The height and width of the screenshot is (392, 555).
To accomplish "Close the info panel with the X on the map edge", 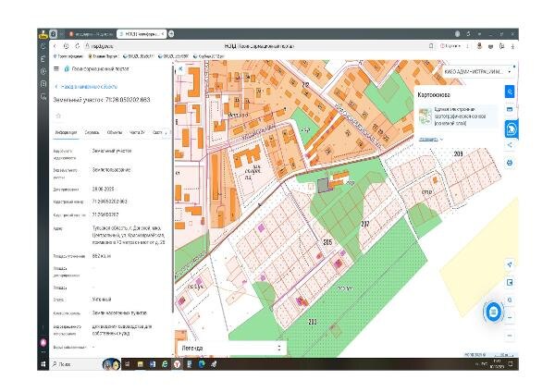I will click(180, 69).
